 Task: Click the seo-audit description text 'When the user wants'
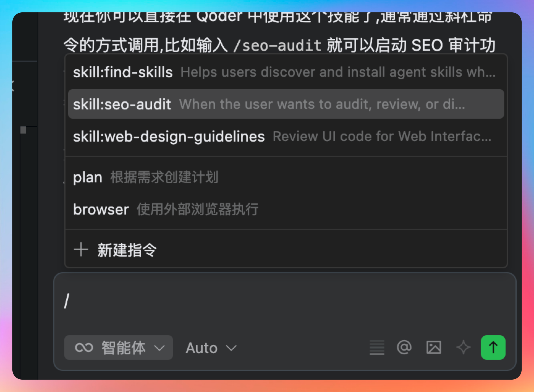(321, 104)
